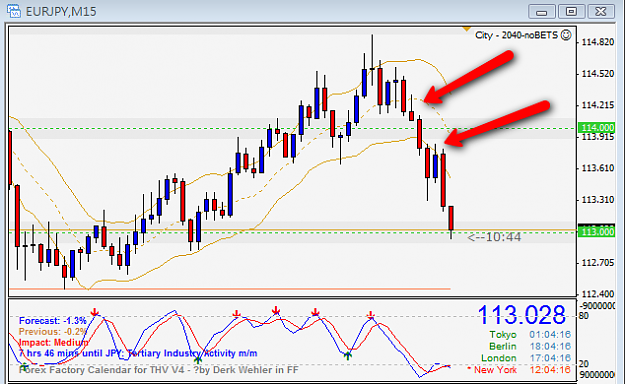Maximize the EURJPY,M15 chart window

click(571, 12)
